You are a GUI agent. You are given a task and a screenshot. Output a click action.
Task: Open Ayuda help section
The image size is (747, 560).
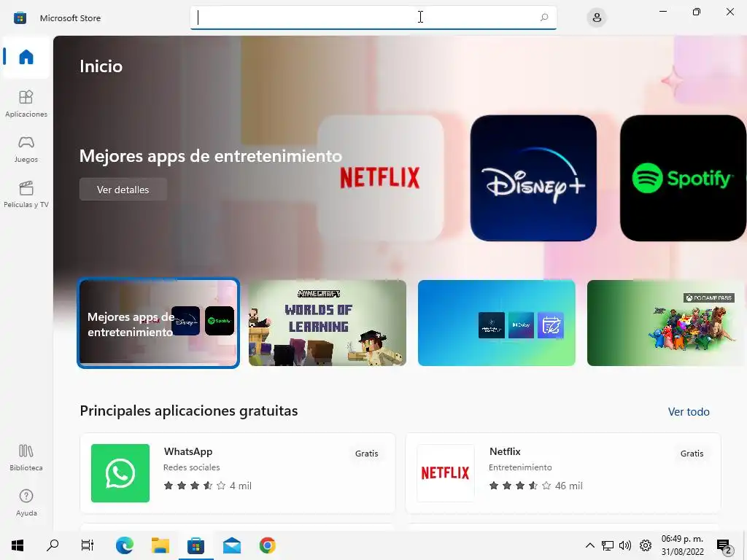tap(26, 503)
